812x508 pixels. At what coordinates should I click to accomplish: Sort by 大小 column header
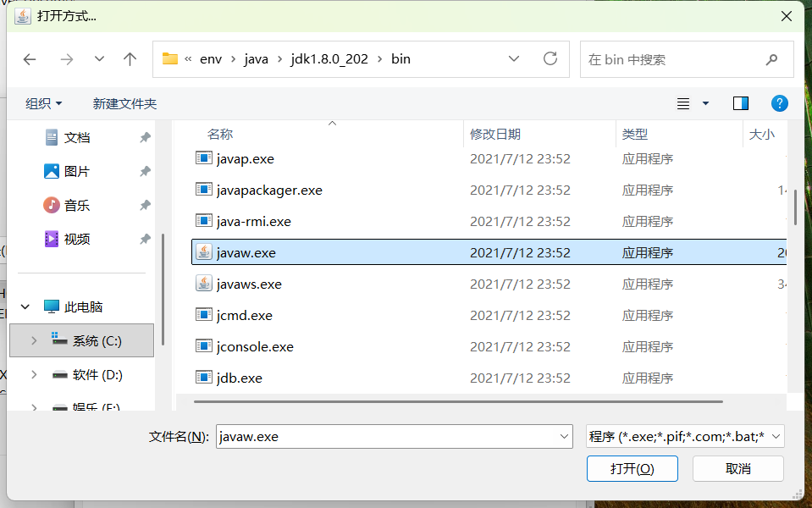(x=762, y=135)
